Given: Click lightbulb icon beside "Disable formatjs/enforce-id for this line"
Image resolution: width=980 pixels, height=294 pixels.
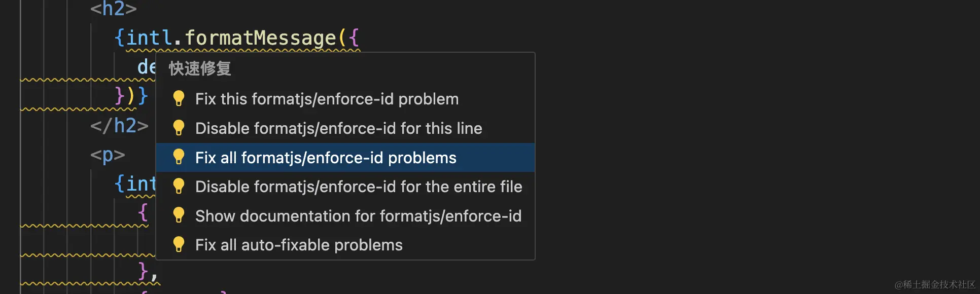Looking at the screenshot, I should tap(179, 128).
